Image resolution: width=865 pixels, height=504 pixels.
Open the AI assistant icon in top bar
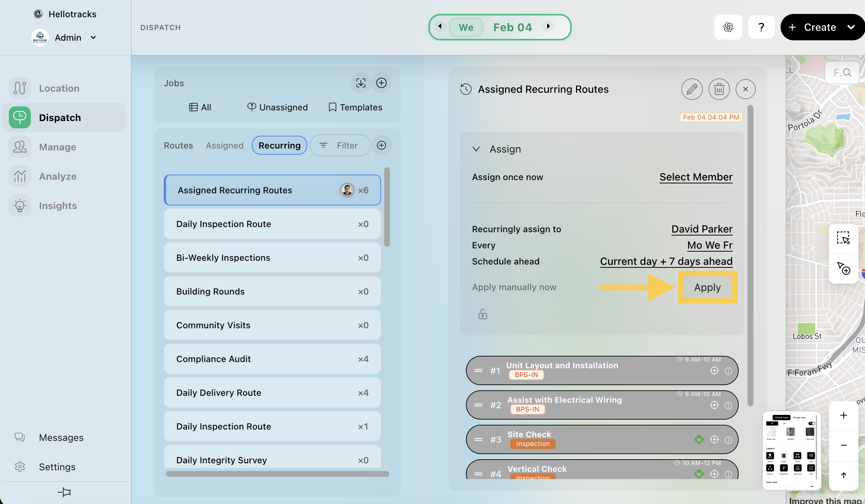[x=728, y=27]
